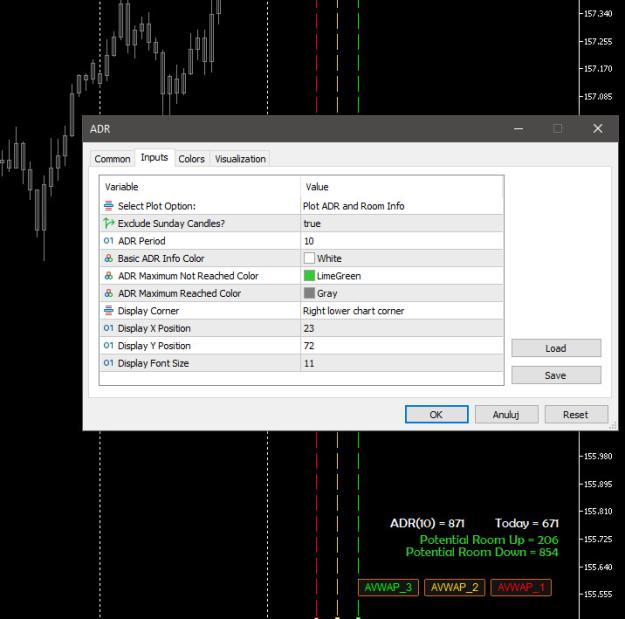Click the color icon beside ADR Maximum Not Reached Color
Viewport: 625px width, 619px height.
(x=108, y=276)
